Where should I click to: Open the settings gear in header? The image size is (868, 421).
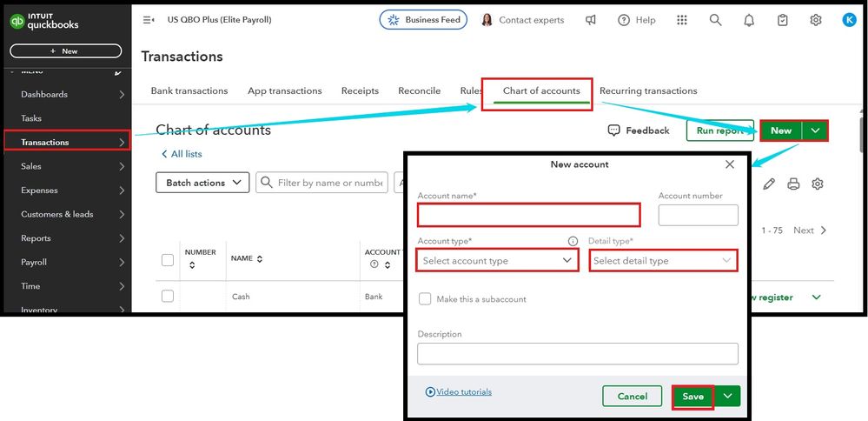[815, 20]
